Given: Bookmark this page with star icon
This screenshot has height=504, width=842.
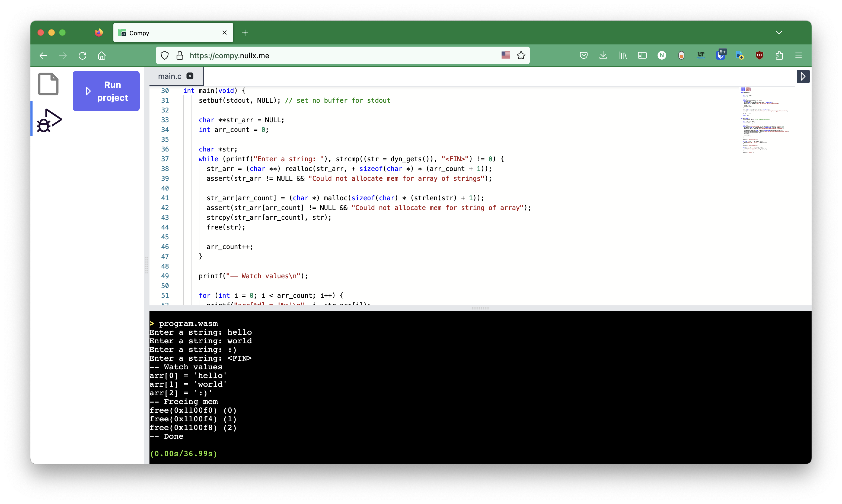Looking at the screenshot, I should 521,55.
